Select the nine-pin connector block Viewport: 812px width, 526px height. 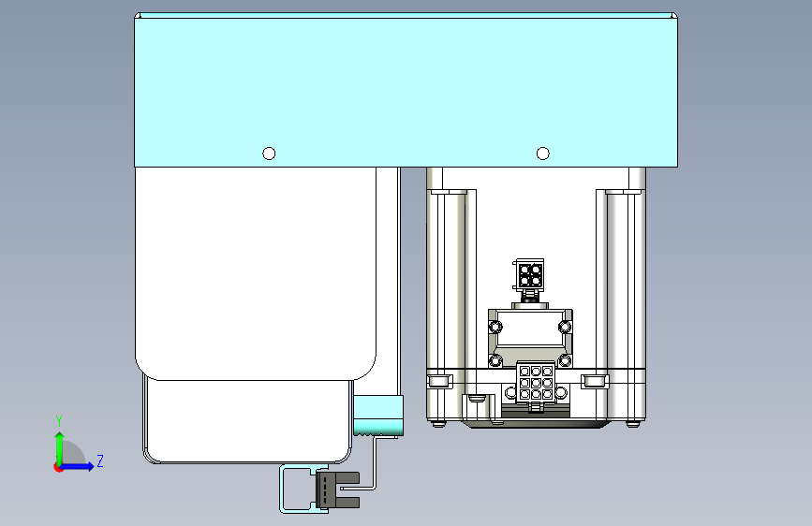pos(536,383)
